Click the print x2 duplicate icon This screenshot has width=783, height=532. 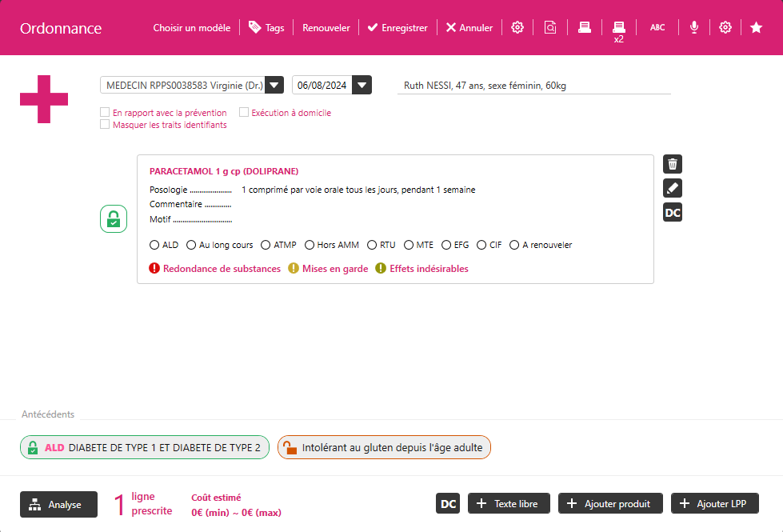point(618,30)
